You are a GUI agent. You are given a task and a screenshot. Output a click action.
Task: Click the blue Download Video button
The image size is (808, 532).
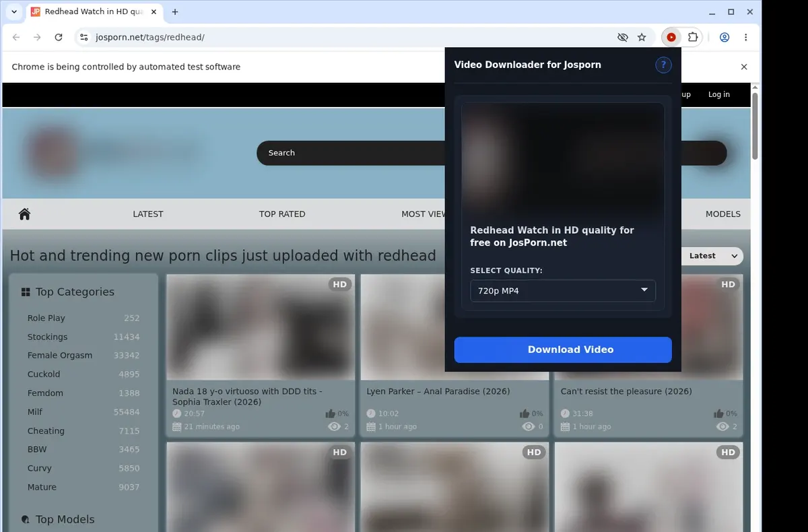563,350
